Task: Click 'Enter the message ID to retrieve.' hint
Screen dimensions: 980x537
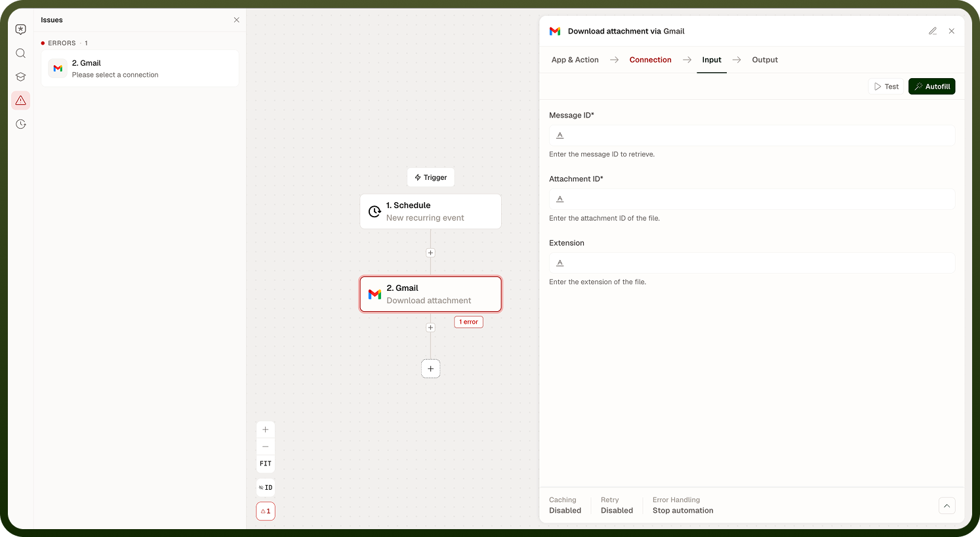Action: (602, 154)
